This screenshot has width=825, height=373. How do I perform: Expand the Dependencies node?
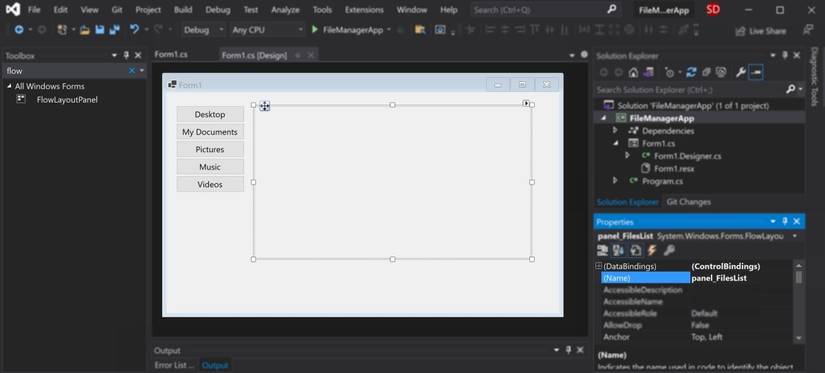[615, 130]
